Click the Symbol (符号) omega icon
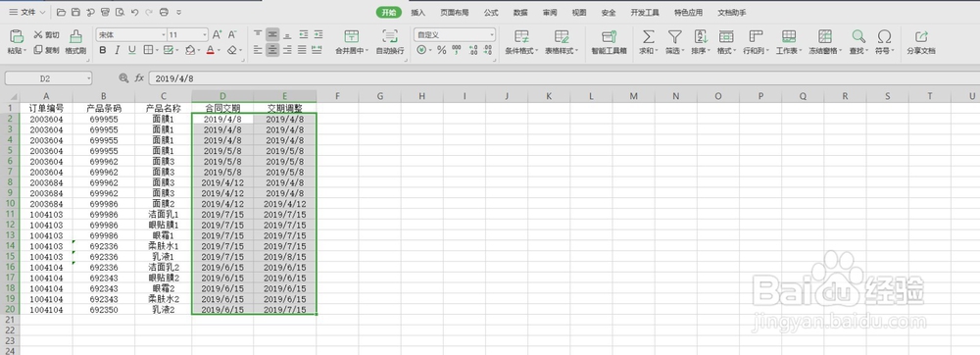This screenshot has width=980, height=355. click(884, 35)
